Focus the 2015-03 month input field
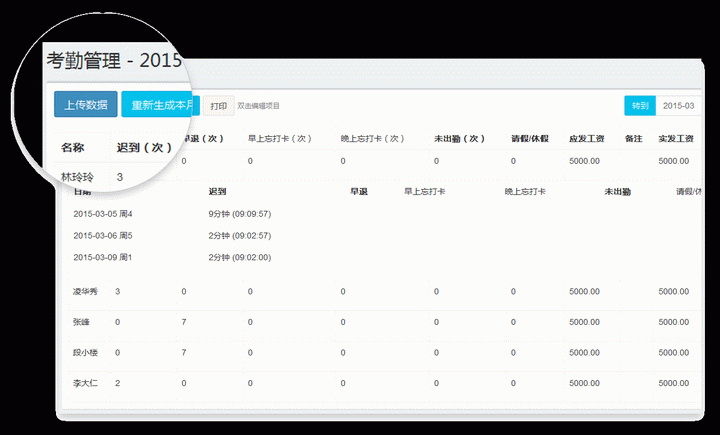 [x=678, y=106]
